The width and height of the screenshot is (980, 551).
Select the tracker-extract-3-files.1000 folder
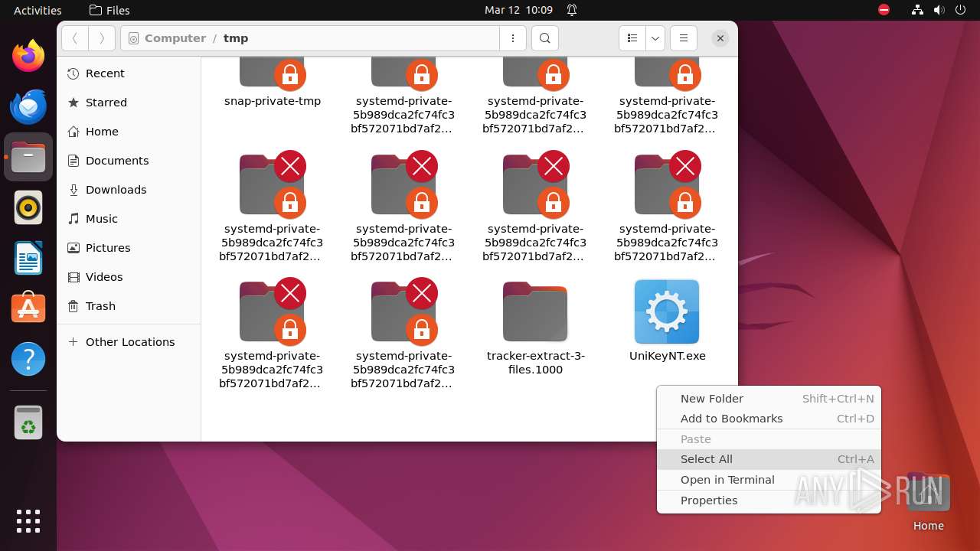(535, 312)
